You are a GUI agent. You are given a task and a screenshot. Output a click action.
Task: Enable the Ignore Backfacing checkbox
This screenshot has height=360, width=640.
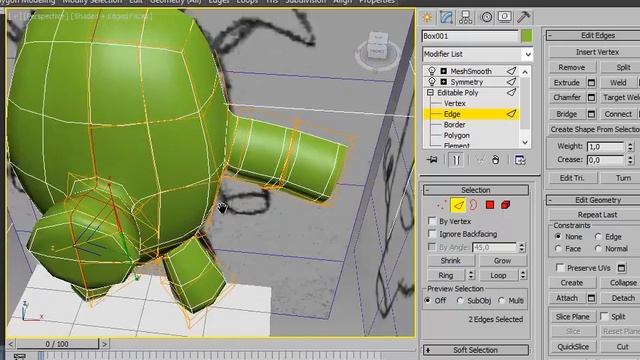[x=432, y=234]
